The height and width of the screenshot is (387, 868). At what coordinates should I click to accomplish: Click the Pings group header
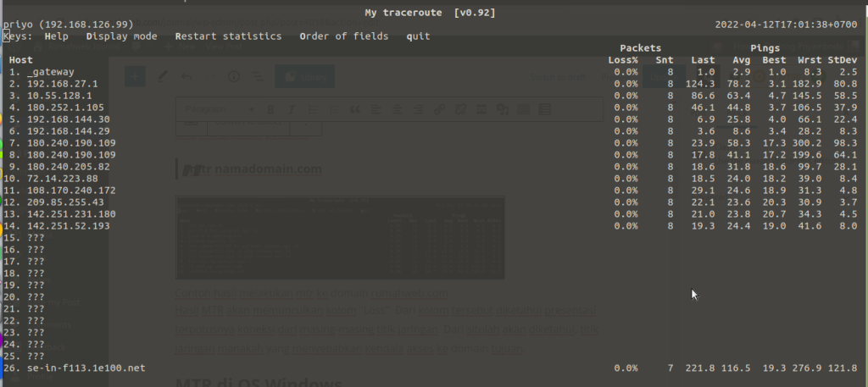[x=765, y=48]
